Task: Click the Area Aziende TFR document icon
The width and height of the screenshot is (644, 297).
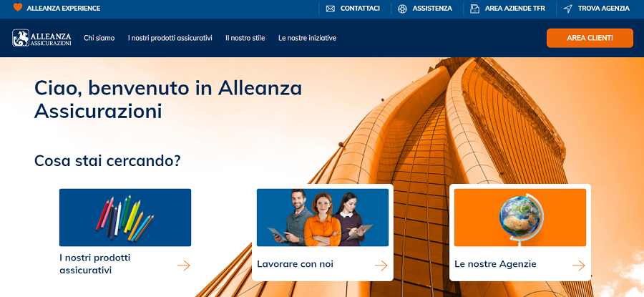Action: tap(475, 9)
